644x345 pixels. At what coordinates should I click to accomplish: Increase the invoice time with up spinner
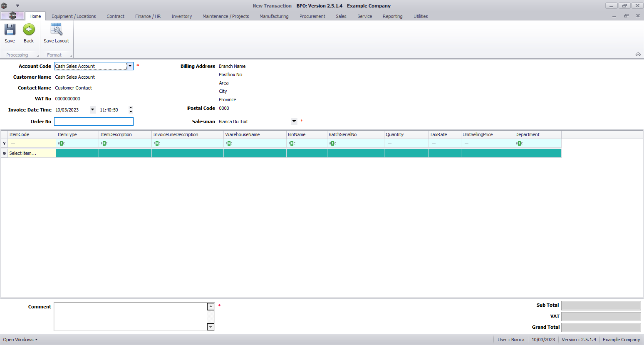[131, 108]
